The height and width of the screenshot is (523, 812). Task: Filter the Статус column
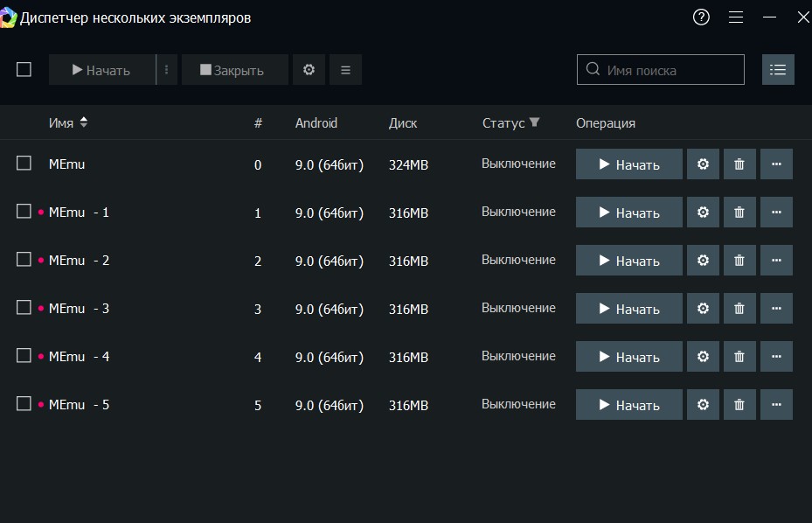click(535, 123)
